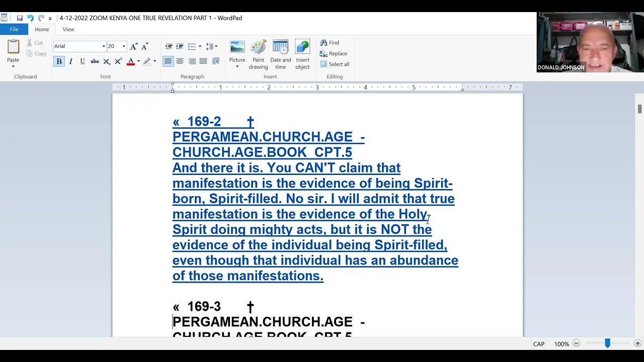Image resolution: width=644 pixels, height=362 pixels.
Task: Open the text color dropdown arrow
Action: point(139,61)
